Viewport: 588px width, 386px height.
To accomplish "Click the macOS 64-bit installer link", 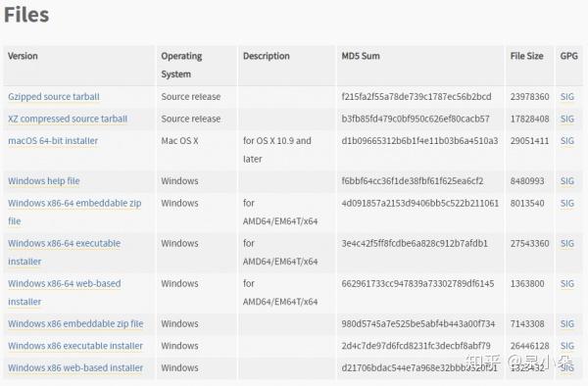I will (53, 141).
